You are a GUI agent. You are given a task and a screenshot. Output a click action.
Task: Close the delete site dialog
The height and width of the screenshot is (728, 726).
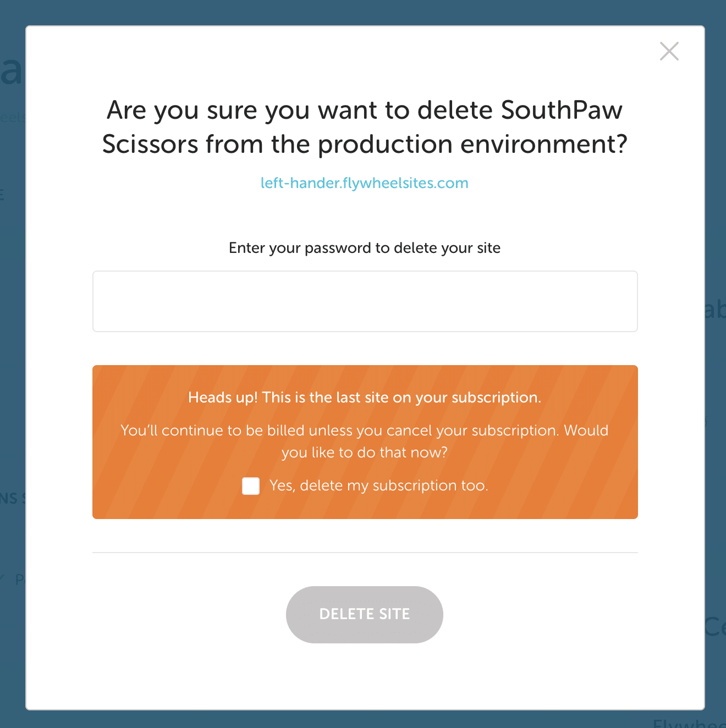pos(669,51)
